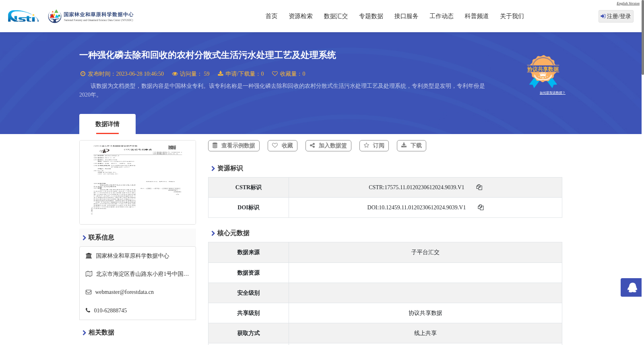Click the 下载 button

click(x=411, y=146)
